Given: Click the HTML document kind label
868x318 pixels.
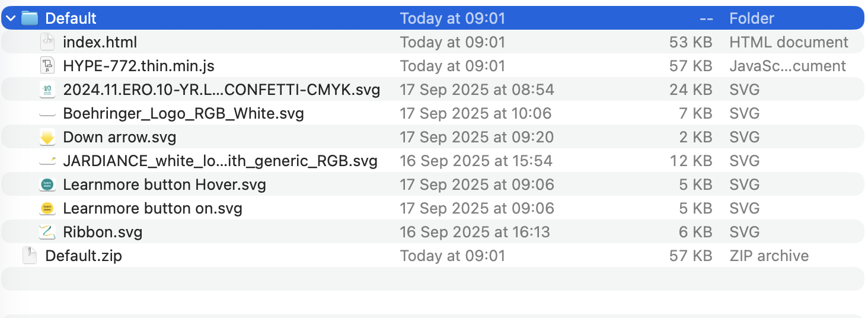Looking at the screenshot, I should click(x=789, y=42).
